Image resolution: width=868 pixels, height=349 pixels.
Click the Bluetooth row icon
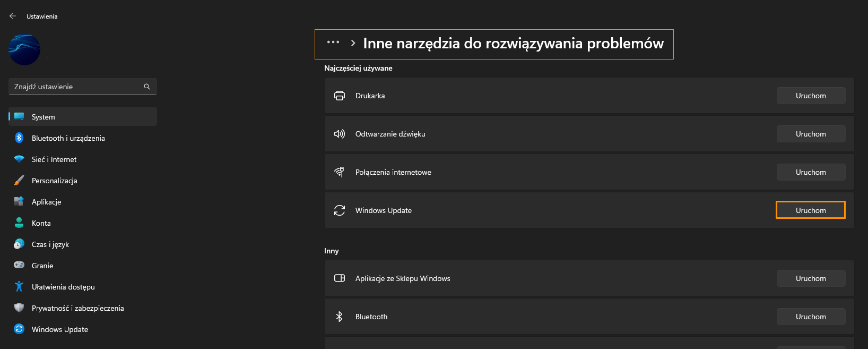pos(340,317)
